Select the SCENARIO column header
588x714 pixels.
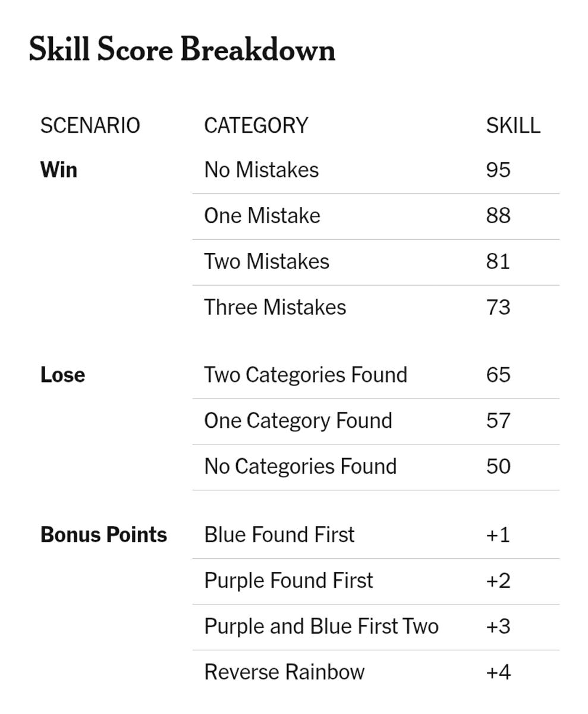click(x=90, y=126)
